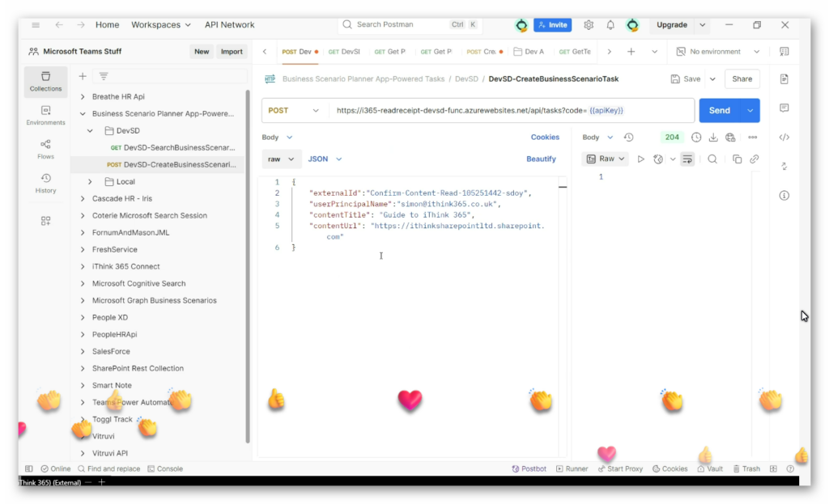The height and width of the screenshot is (504, 829).
Task: Open the environment quick look icon
Action: pyautogui.click(x=784, y=51)
